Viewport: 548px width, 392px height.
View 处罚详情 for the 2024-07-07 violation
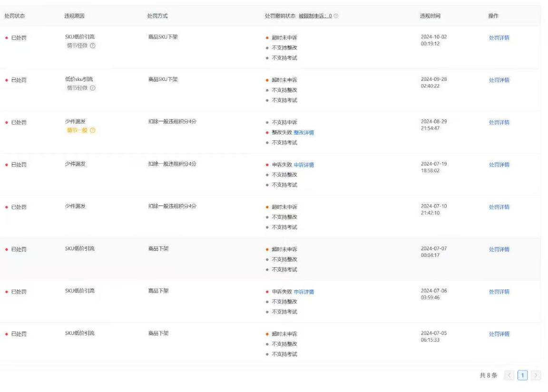point(499,250)
